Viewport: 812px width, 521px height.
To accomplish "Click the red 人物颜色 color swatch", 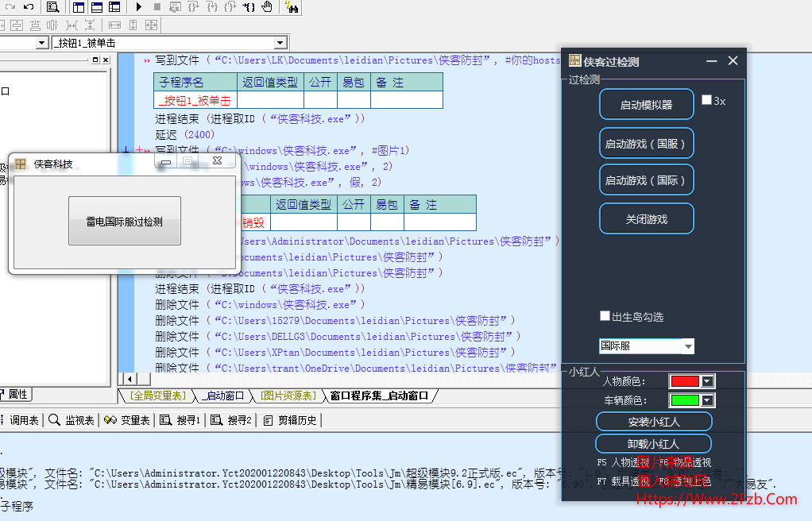I will coord(684,381).
